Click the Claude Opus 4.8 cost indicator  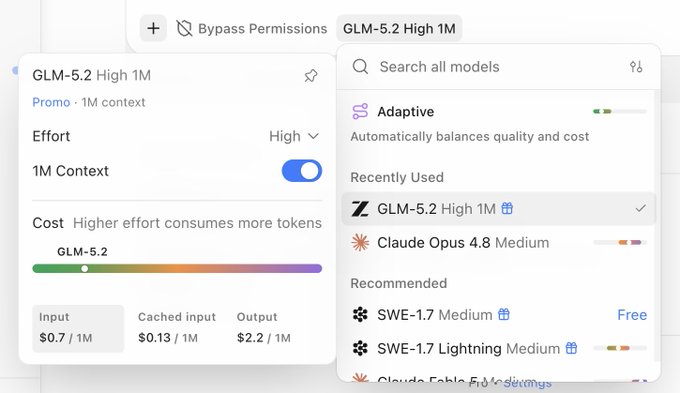pyautogui.click(x=620, y=242)
